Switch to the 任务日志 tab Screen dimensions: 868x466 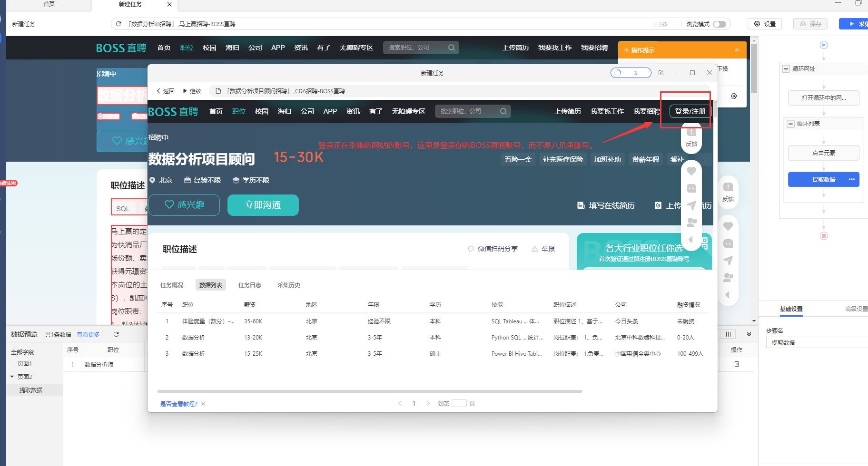pyautogui.click(x=249, y=285)
